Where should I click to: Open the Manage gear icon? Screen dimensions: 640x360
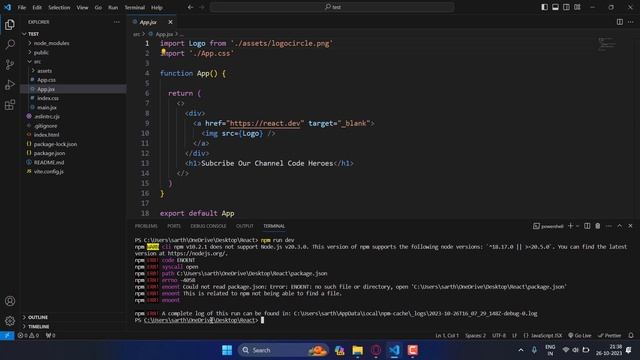click(10, 321)
